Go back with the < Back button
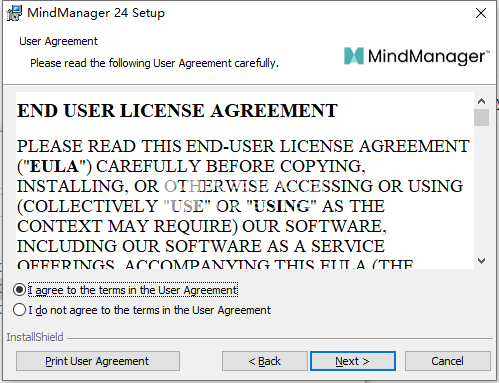The height and width of the screenshot is (383, 499). click(x=265, y=361)
